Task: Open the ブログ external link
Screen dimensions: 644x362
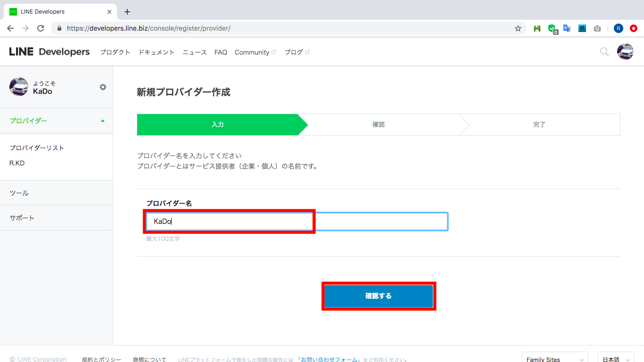Action: (x=297, y=52)
